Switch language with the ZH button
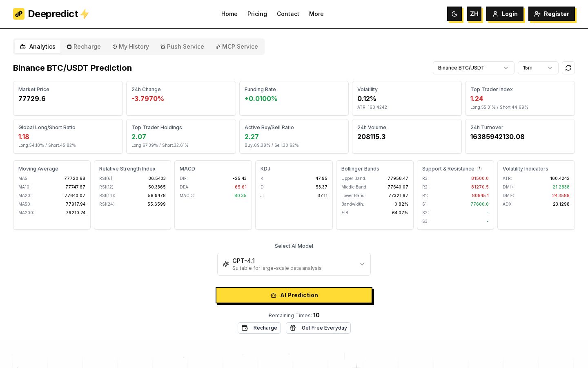Image resolution: width=588 pixels, height=368 pixels. [x=474, y=14]
